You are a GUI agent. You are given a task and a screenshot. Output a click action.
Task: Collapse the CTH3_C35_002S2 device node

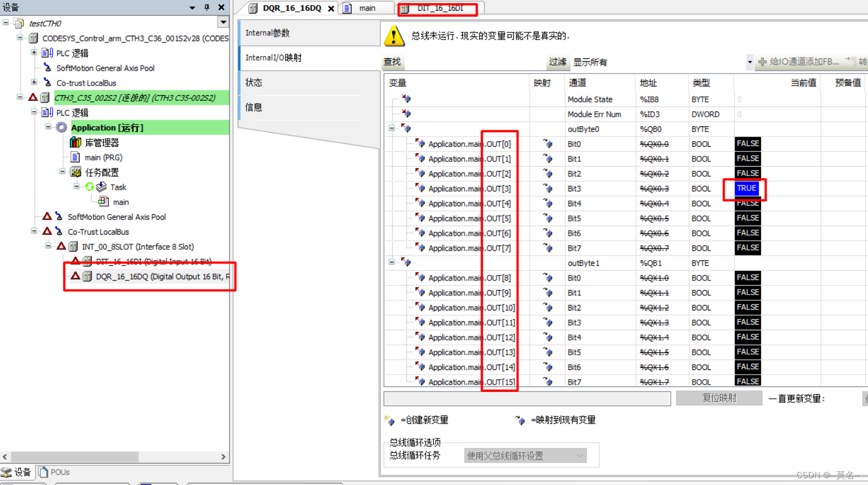20,97
